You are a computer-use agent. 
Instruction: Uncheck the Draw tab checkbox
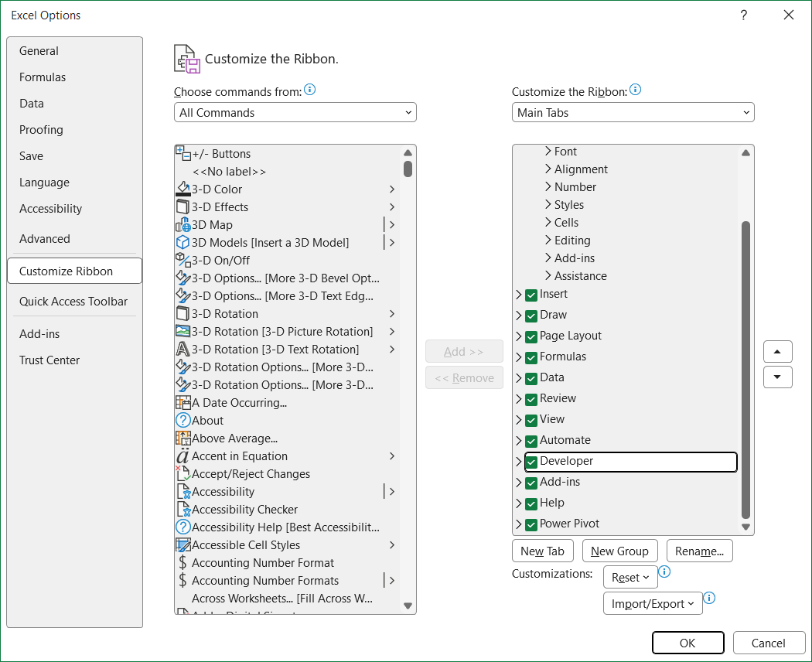[x=531, y=315]
